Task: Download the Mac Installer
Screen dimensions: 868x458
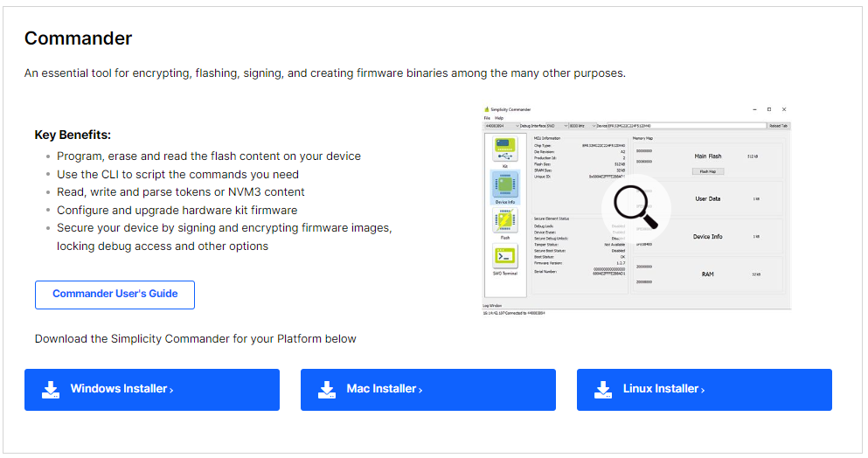Action: click(x=428, y=390)
